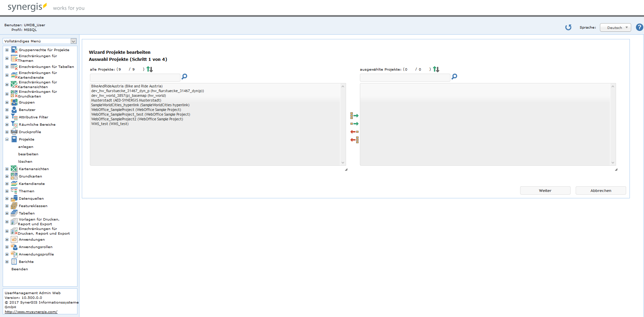The width and height of the screenshot is (644, 317).
Task: Open the 'Einschränkungen für Themen' label
Action: coord(37,58)
